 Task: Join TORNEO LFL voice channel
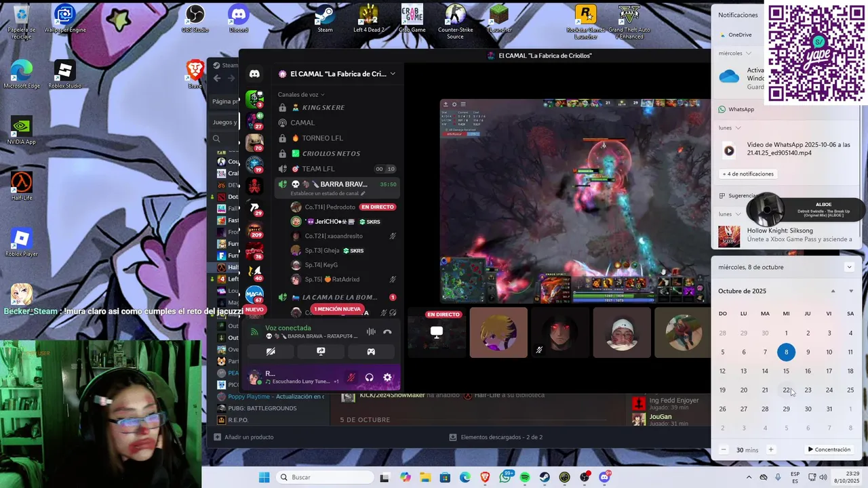pos(336,138)
